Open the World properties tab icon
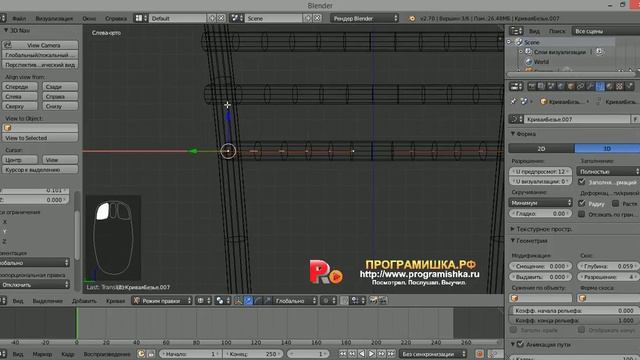Image resolution: width=640 pixels, height=360 pixels. (x=561, y=86)
